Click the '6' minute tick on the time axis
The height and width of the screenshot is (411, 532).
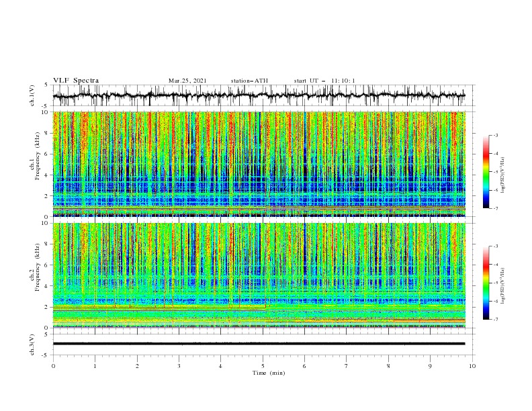305,366
